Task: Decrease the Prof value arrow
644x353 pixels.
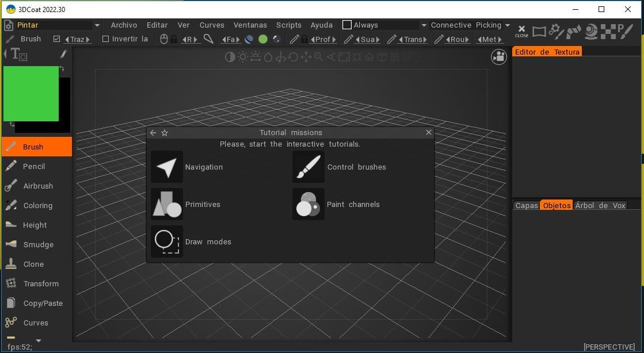Action: tap(313, 40)
